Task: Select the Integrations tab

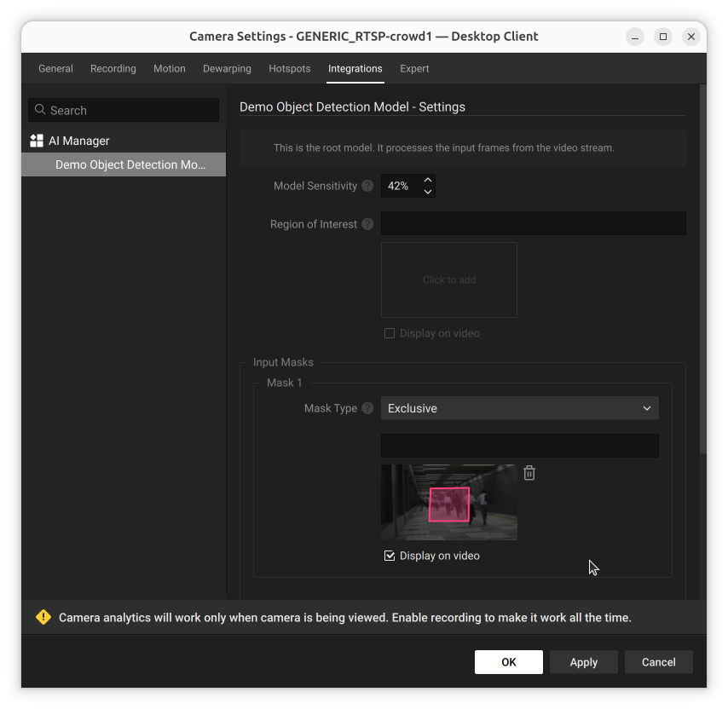Action: click(355, 69)
